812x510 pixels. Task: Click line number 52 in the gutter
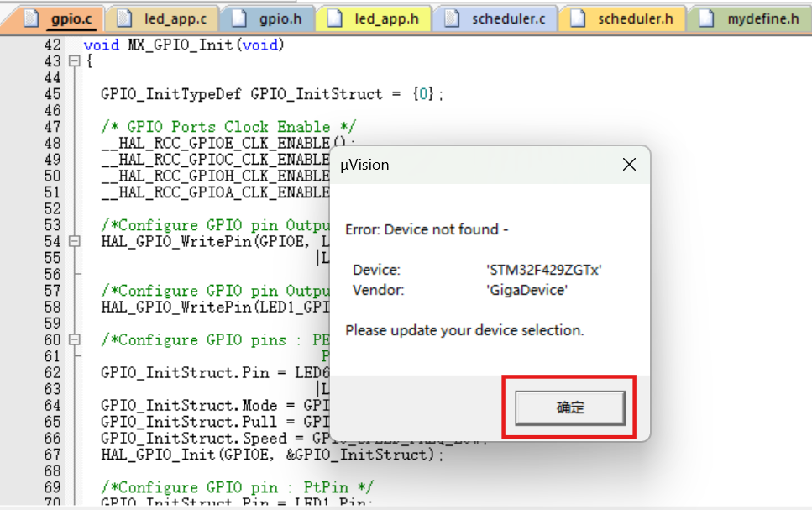(52, 209)
